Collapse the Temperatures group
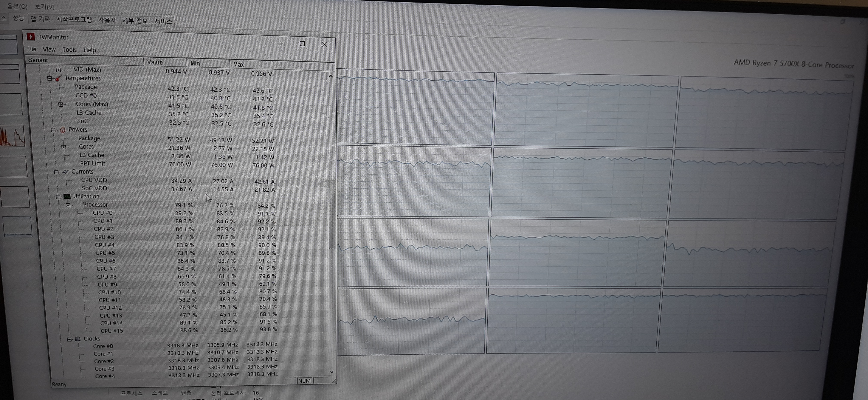The image size is (868, 400). tap(50, 78)
